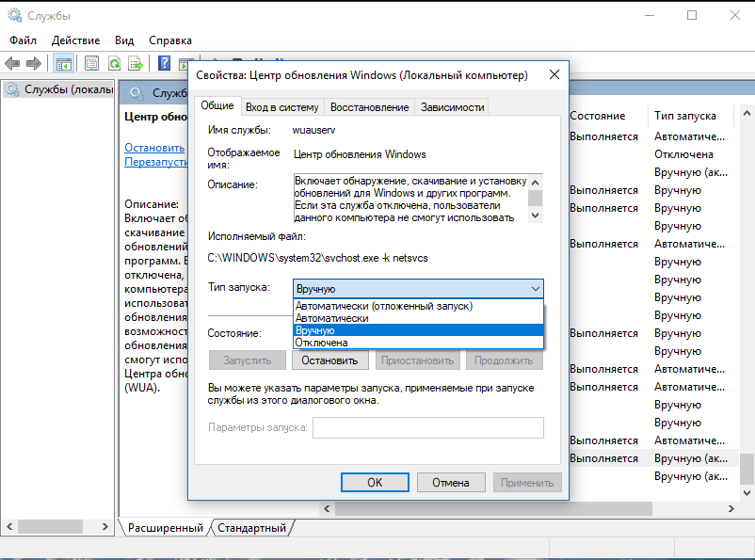
Task: Click the Refresh toolbar icon
Action: click(114, 63)
